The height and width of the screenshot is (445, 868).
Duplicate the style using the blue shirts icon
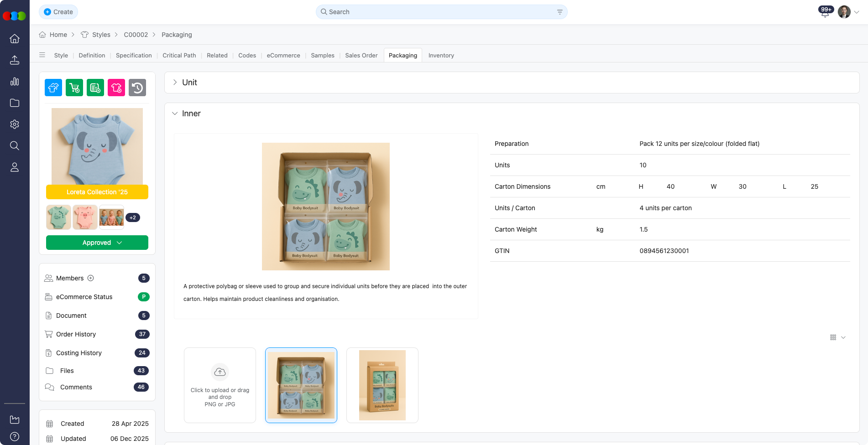(53, 88)
